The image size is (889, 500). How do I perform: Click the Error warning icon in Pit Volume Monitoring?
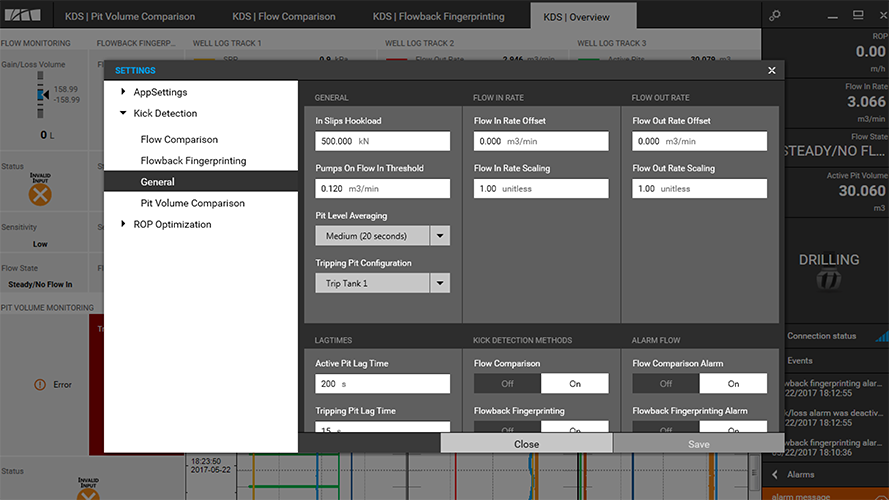tap(39, 384)
